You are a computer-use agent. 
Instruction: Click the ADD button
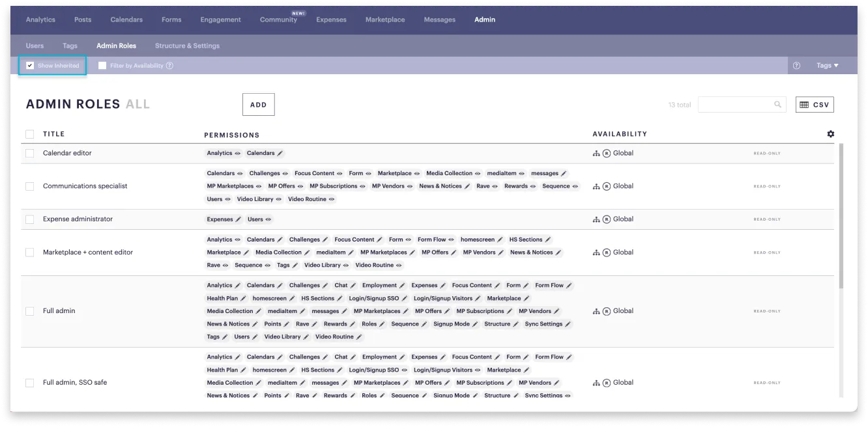[x=259, y=105]
